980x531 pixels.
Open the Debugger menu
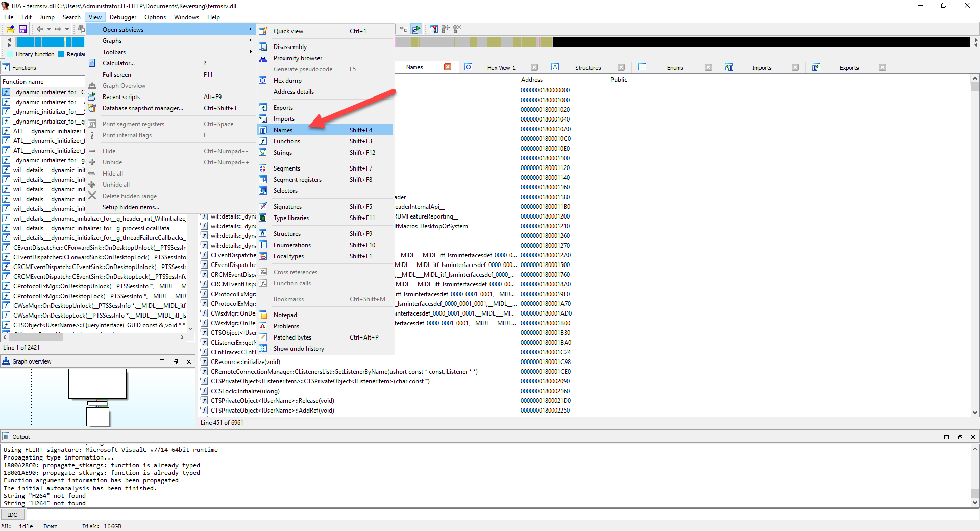[122, 17]
